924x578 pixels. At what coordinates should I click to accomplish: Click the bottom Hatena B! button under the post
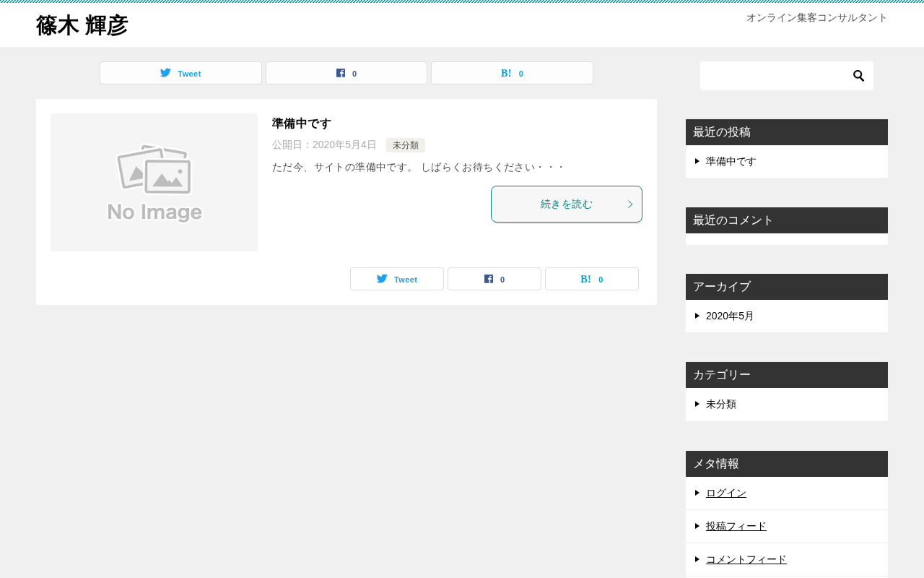(x=592, y=279)
